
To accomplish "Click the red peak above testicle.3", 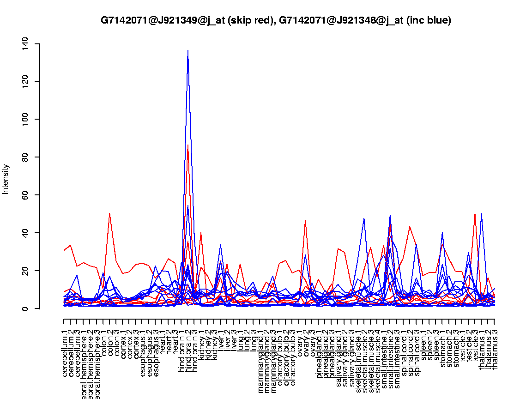I will [x=475, y=214].
